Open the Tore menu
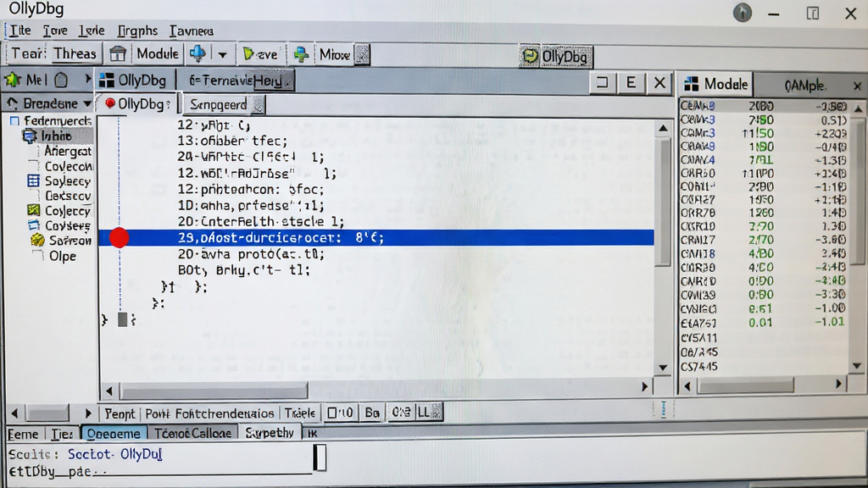868x488 pixels. [x=55, y=30]
